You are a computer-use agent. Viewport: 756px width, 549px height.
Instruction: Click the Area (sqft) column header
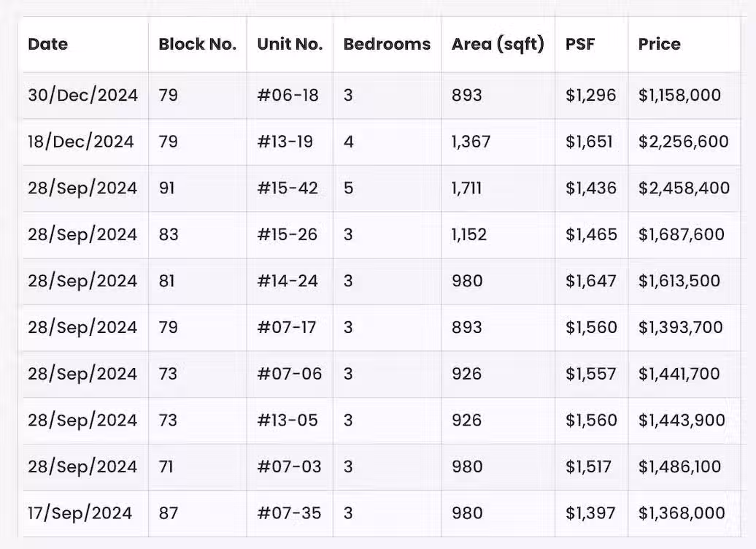pos(498,45)
